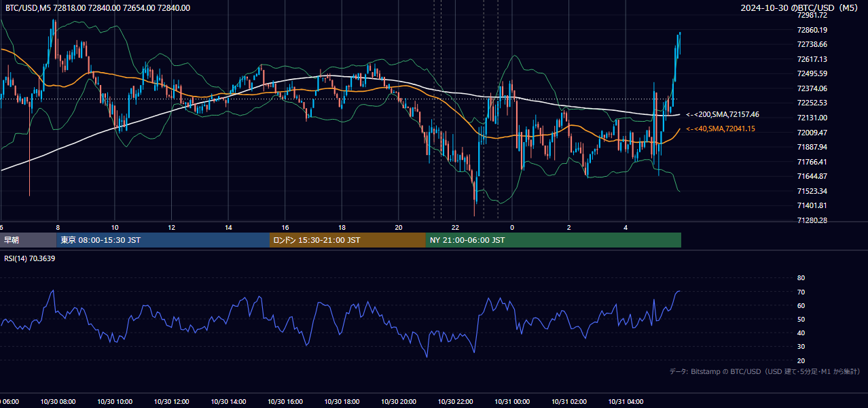Image resolution: width=868 pixels, height=408 pixels.
Task: Click price axis value 71523.34
Action: [x=812, y=191]
